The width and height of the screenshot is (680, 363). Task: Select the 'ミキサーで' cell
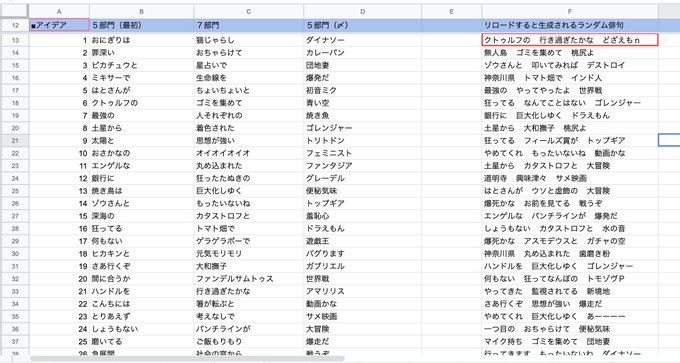(141, 78)
